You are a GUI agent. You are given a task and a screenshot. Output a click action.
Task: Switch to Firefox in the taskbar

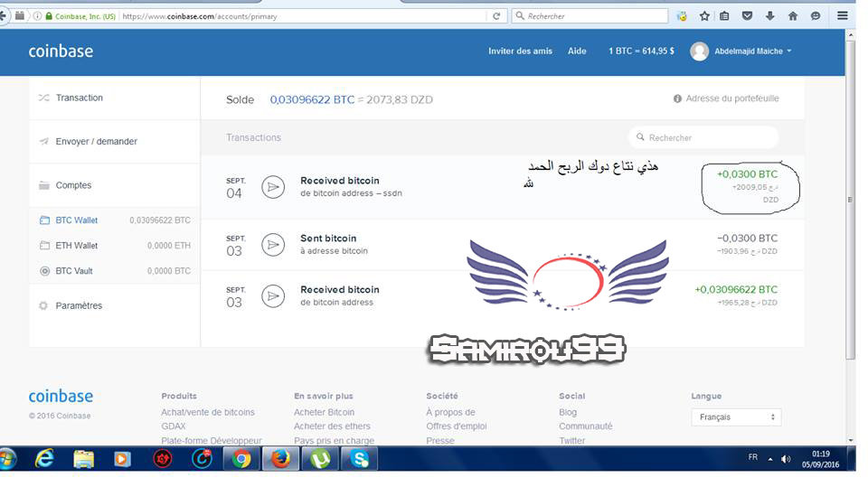click(280, 459)
